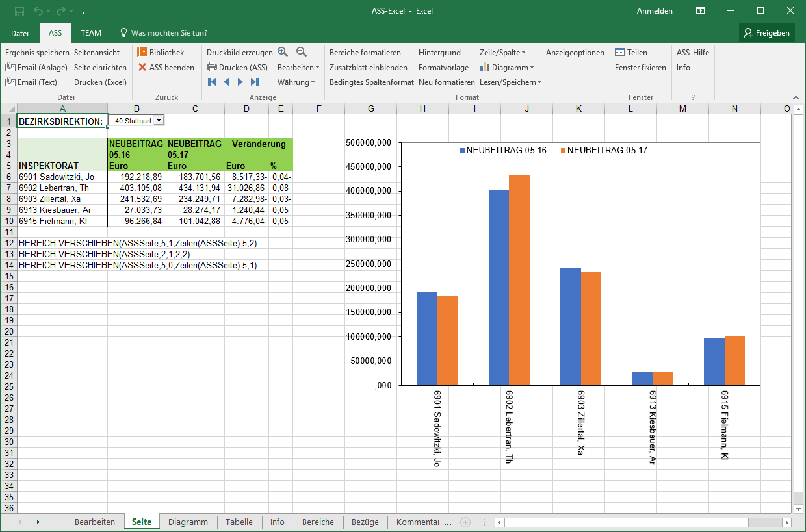Image resolution: width=806 pixels, height=532 pixels.
Task: Click Drucken (ASS) printer icon
Action: point(212,67)
